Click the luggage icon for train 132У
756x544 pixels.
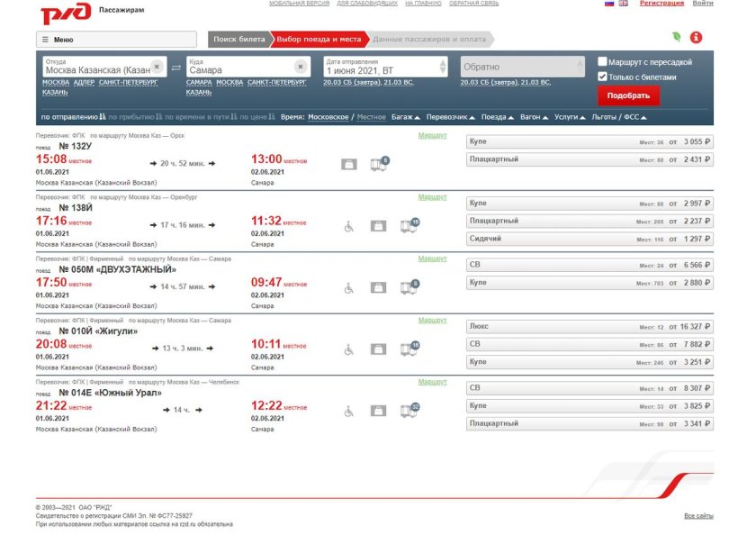pos(348,164)
